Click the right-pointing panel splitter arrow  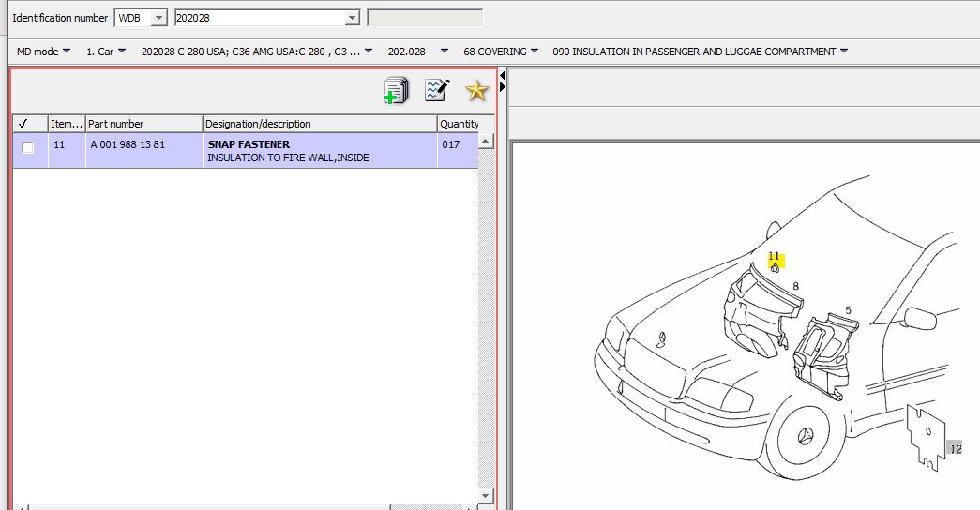[x=503, y=87]
